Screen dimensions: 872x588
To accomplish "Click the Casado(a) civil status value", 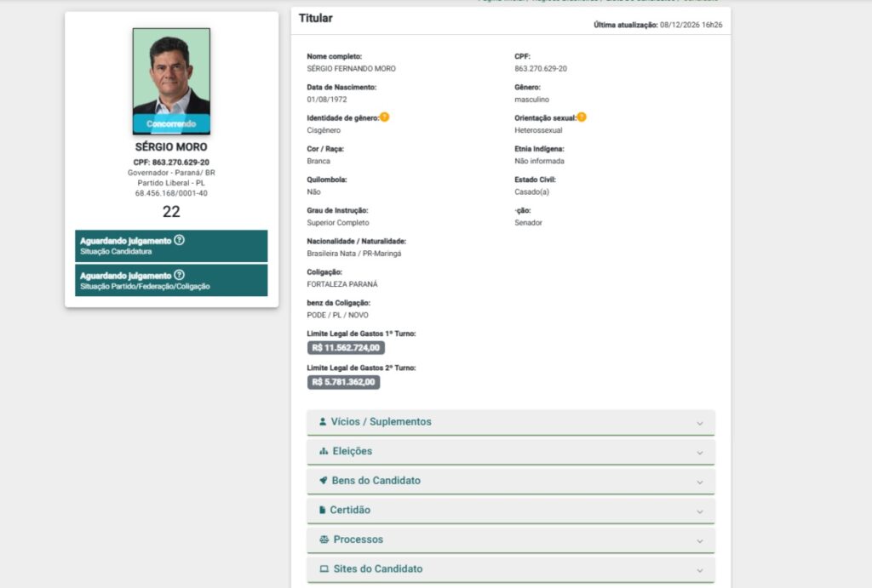I will 531,192.
